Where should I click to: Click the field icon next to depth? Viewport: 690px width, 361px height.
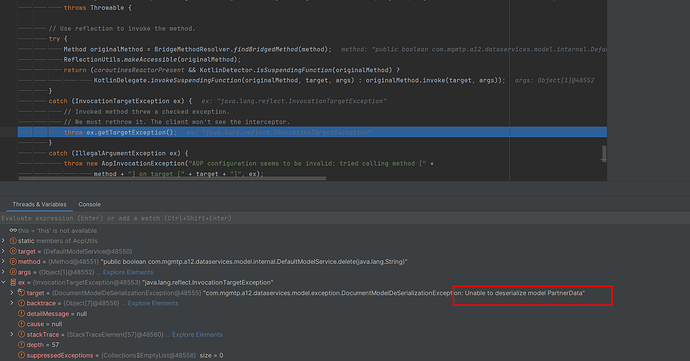[x=21, y=345]
